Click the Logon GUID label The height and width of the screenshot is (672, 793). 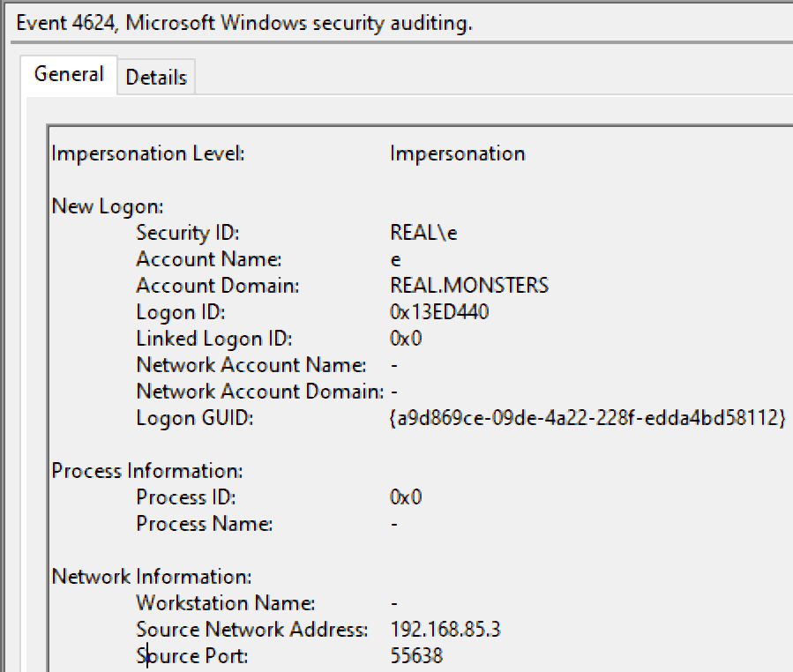[195, 418]
